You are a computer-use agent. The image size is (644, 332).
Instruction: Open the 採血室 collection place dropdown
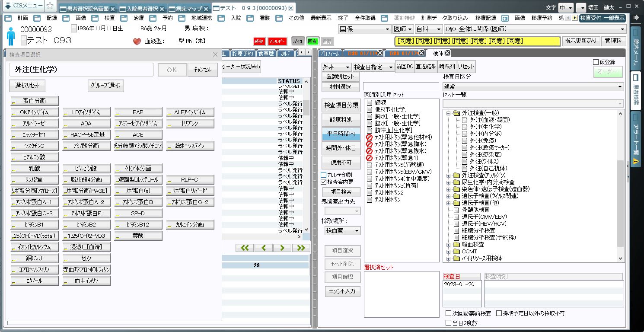[x=342, y=231]
